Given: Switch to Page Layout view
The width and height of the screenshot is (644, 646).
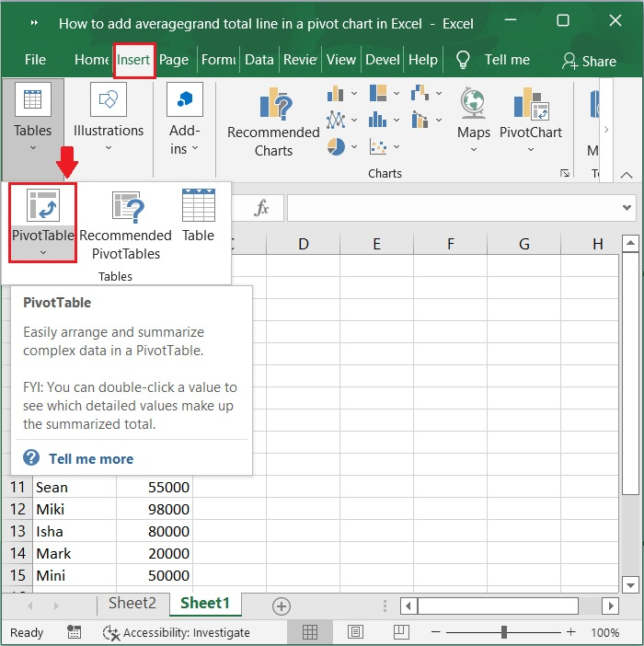Looking at the screenshot, I should click(x=355, y=632).
